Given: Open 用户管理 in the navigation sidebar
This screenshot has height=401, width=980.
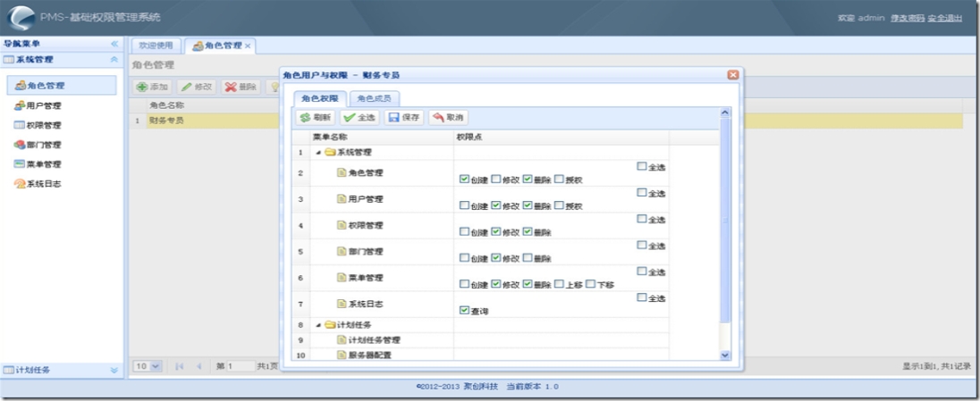Looking at the screenshot, I should coord(38,105).
